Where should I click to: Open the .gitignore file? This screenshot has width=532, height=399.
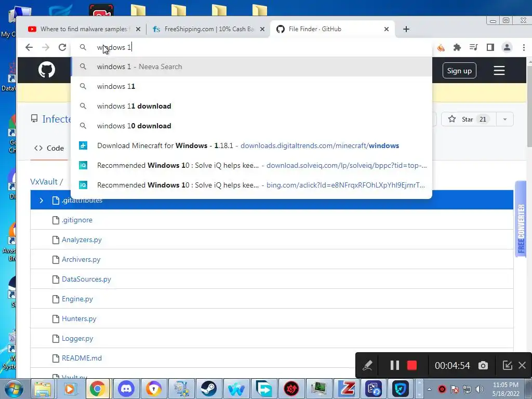click(77, 220)
